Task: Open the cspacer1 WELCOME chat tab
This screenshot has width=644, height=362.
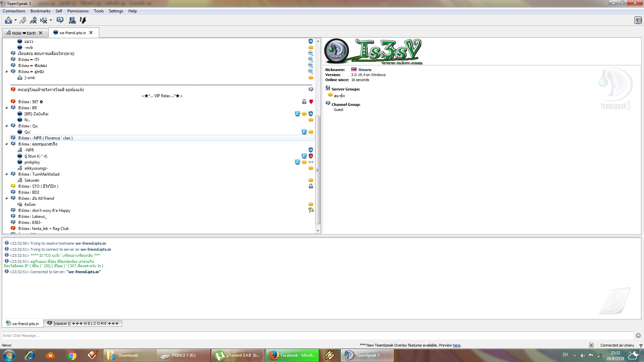Action: [x=83, y=323]
